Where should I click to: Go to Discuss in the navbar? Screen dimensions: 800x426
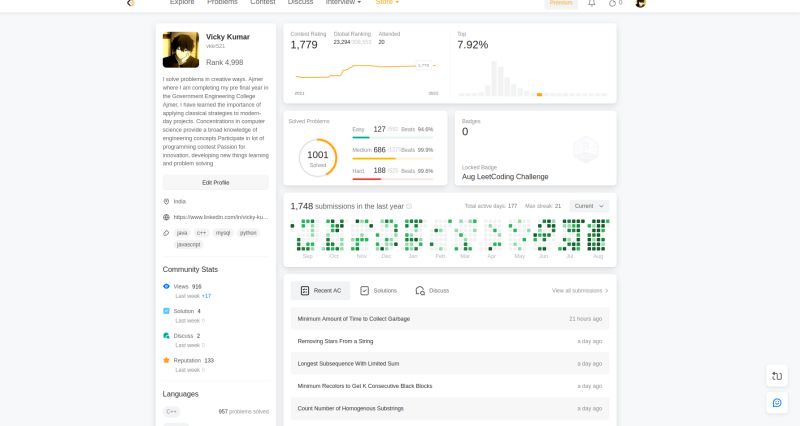[x=301, y=3]
